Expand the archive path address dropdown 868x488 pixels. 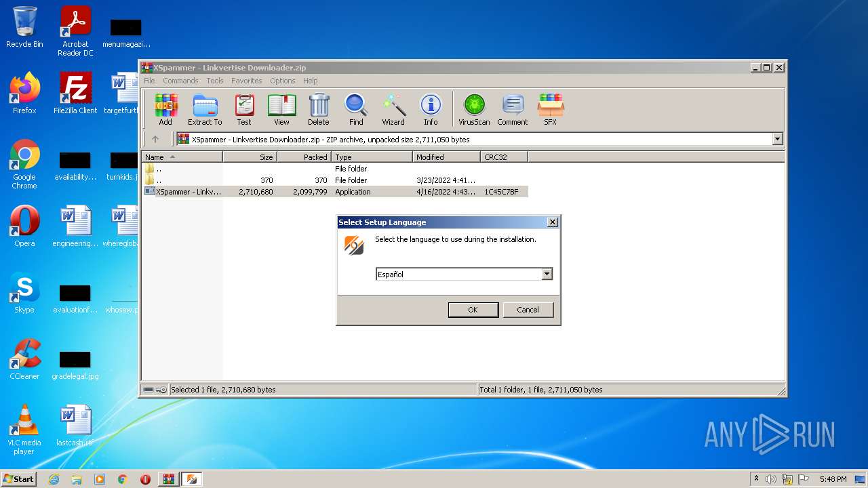777,139
